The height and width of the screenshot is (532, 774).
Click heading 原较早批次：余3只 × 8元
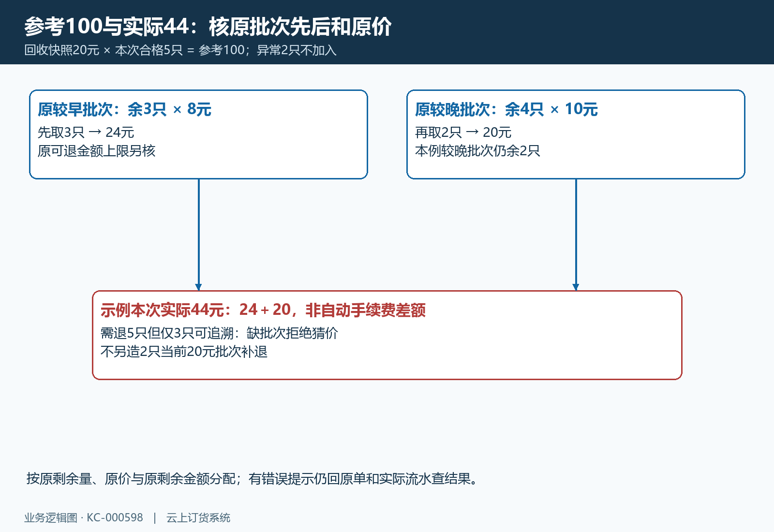124,109
